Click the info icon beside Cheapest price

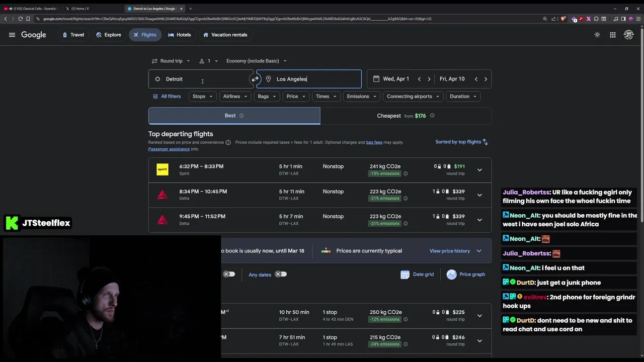coord(432,116)
